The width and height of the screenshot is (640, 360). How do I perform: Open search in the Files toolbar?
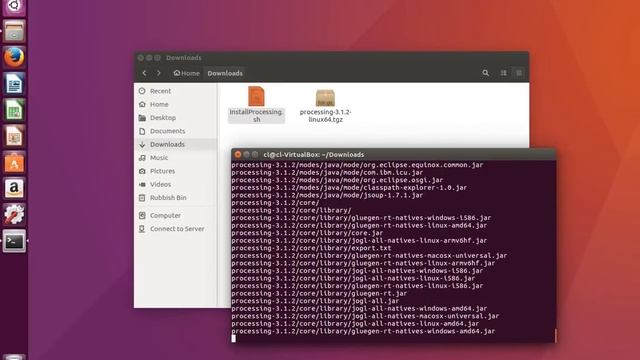[485, 73]
